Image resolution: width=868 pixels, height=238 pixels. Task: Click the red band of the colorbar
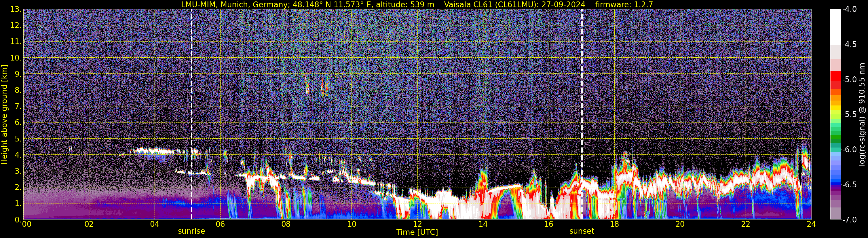(x=836, y=76)
